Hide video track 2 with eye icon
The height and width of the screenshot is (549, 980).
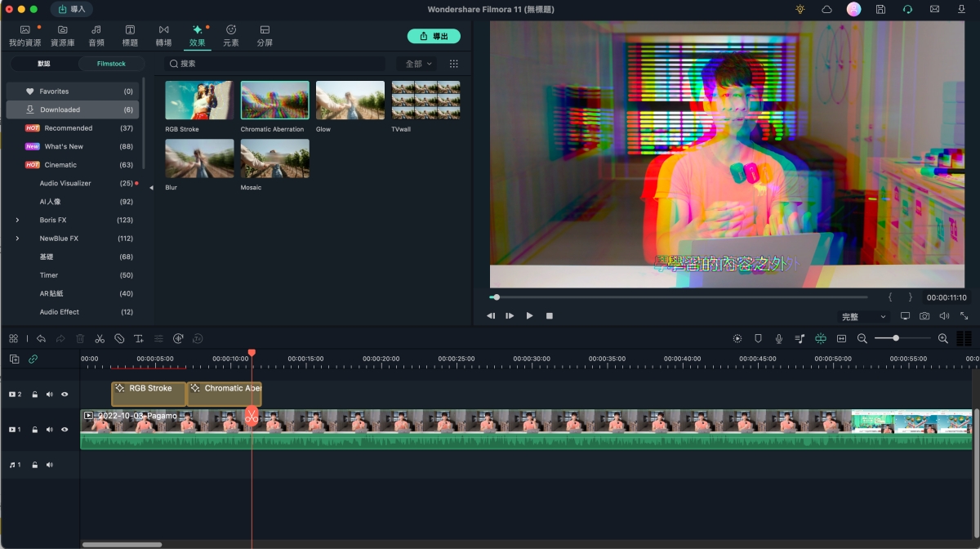65,395
